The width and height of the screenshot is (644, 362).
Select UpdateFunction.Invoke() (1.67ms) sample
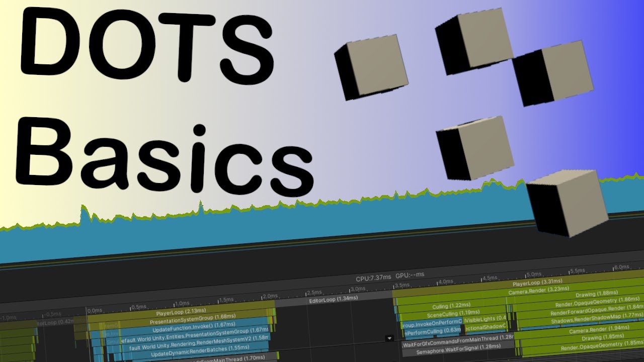click(x=193, y=327)
